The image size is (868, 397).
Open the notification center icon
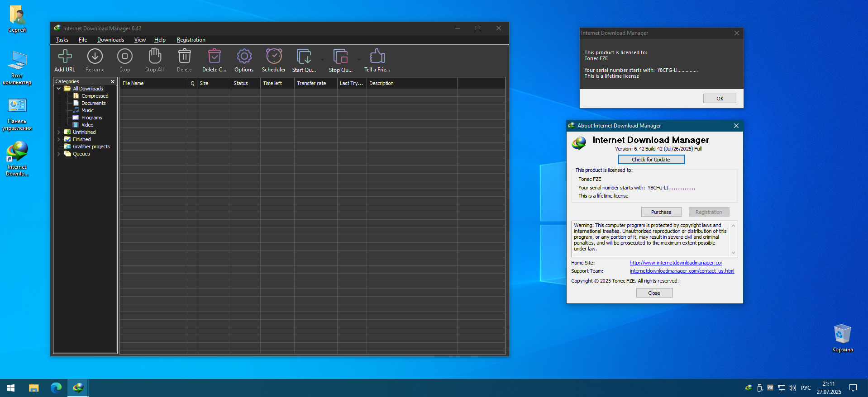[x=853, y=388]
